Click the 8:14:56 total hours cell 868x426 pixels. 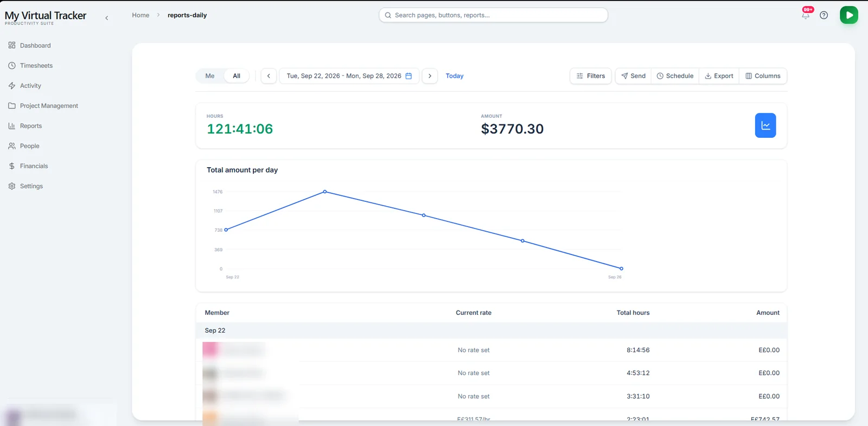[638, 350]
